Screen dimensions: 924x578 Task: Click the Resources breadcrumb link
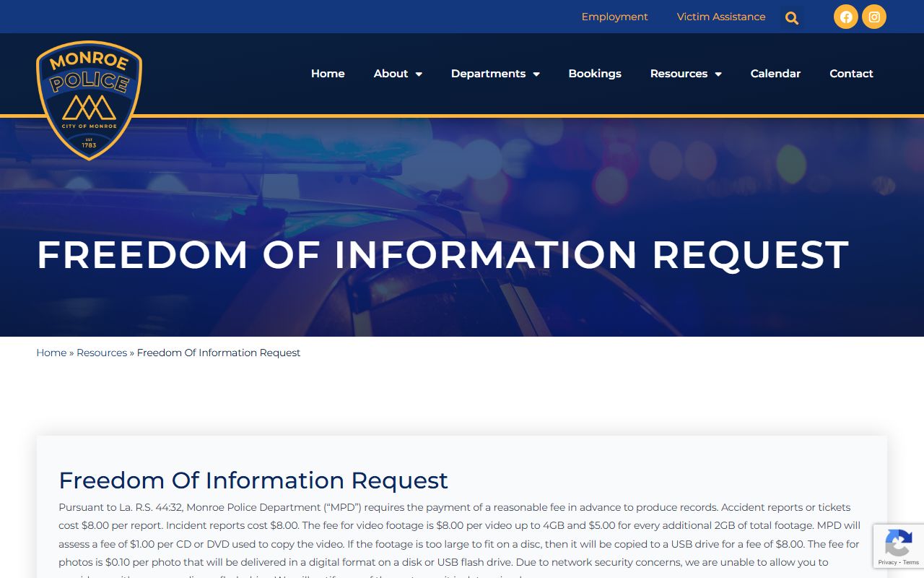pyautogui.click(x=102, y=353)
